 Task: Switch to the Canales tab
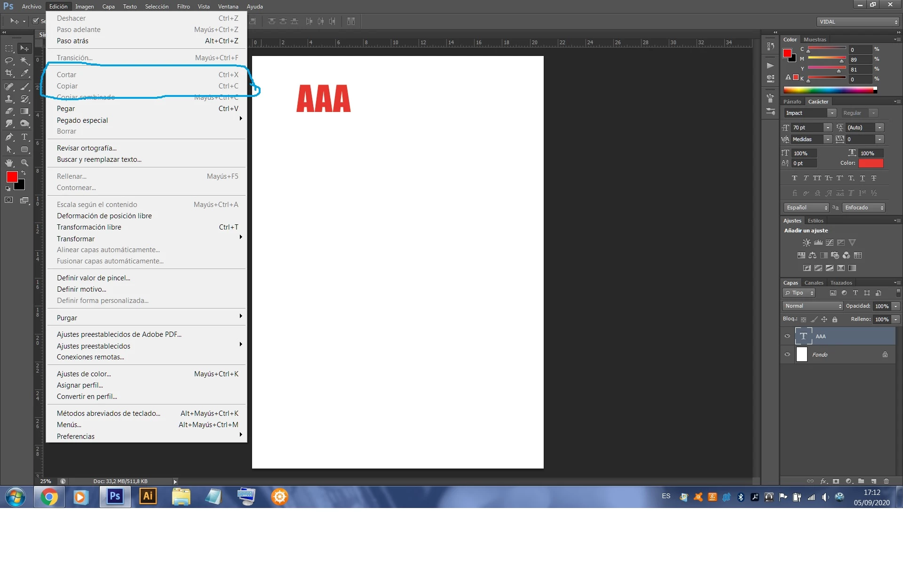pyautogui.click(x=813, y=283)
